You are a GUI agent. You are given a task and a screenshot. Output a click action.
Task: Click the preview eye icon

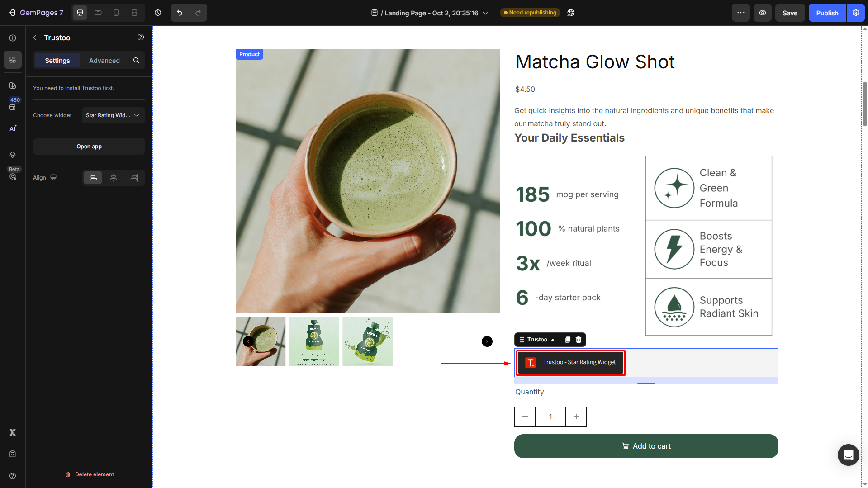[762, 13]
